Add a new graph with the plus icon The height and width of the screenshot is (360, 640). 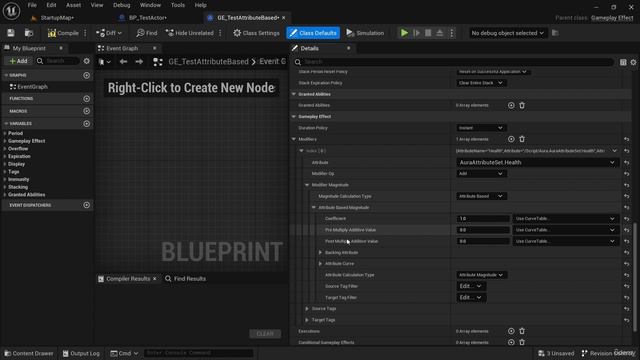[x=87, y=76]
